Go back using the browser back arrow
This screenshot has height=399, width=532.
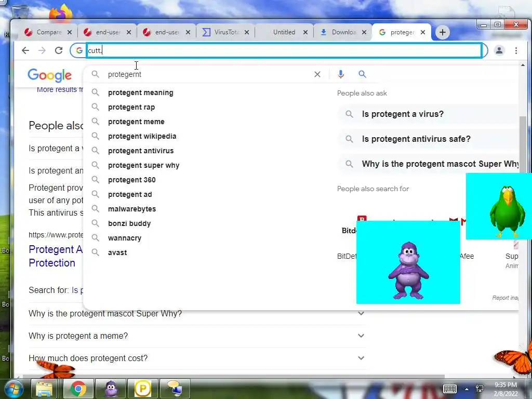click(25, 50)
